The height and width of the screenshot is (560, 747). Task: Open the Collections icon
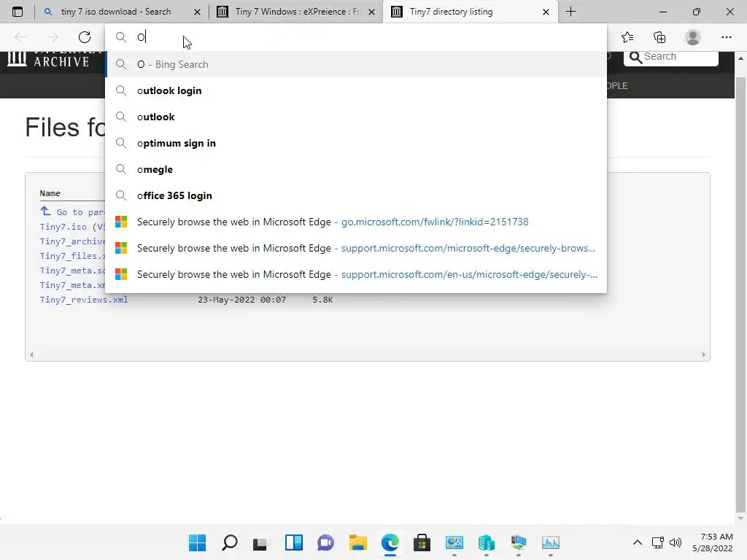point(659,37)
